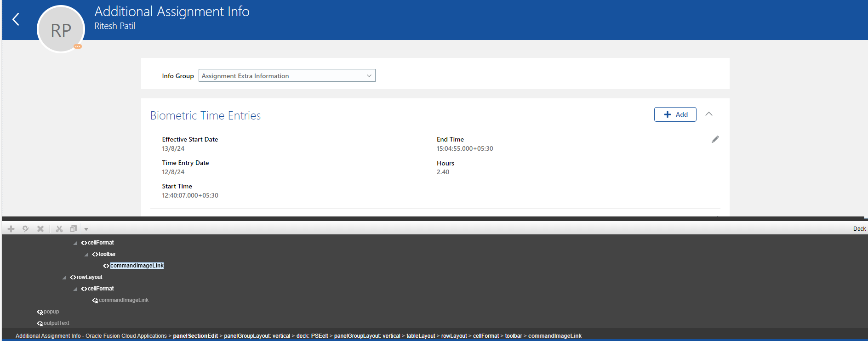Click the outputText node icon
This screenshot has height=341, width=868.
tap(40, 324)
